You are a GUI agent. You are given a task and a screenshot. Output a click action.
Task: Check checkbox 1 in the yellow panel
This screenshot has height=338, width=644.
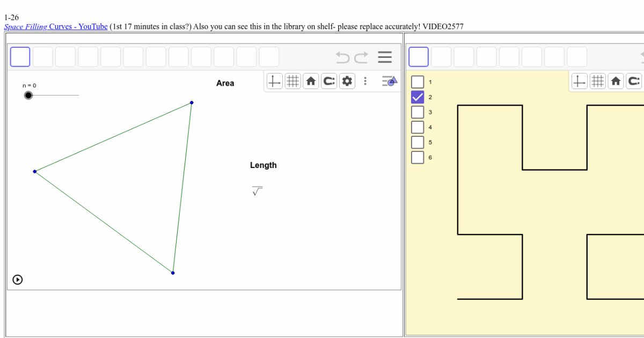[x=418, y=82]
